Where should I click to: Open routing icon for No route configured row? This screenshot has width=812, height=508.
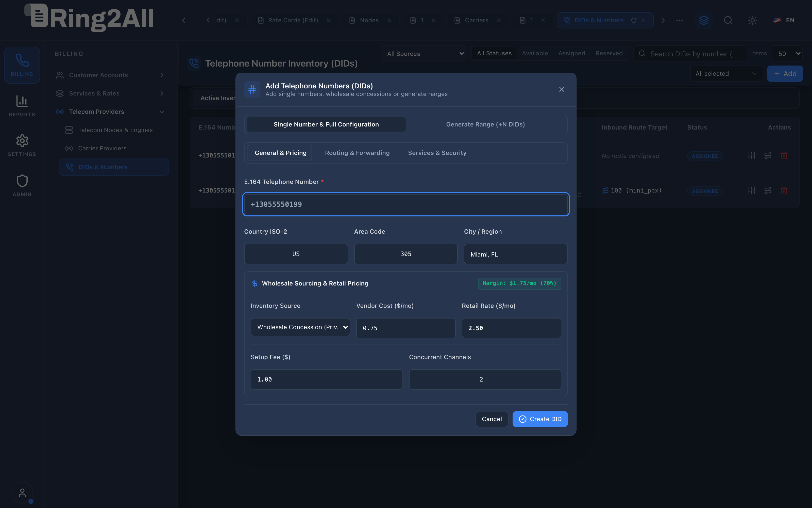click(x=768, y=155)
